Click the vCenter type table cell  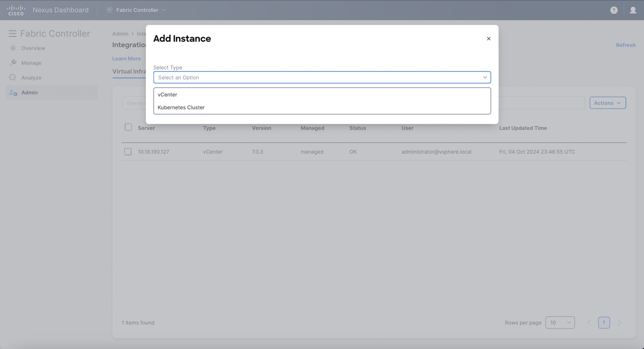click(213, 152)
